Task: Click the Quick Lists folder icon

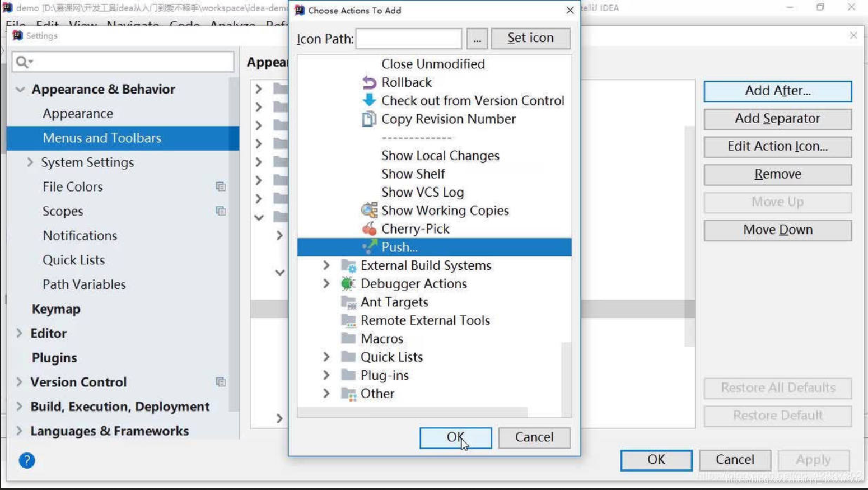Action: tap(348, 357)
